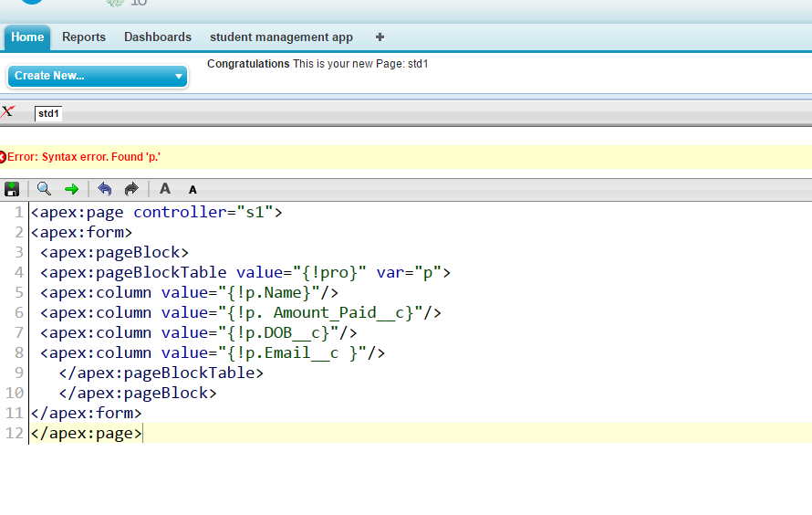This screenshot has height=515, width=812.
Task: Open search with the magnifier icon
Action: [x=44, y=189]
